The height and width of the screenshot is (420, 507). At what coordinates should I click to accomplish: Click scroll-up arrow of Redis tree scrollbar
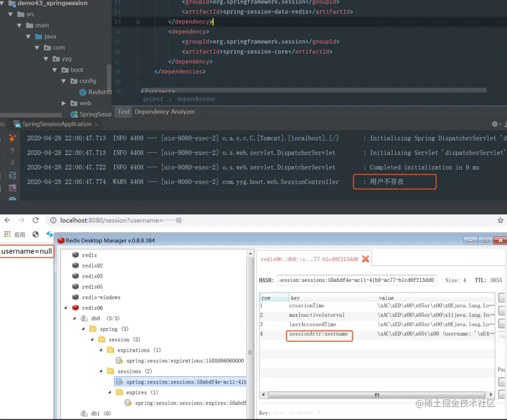coord(251,254)
